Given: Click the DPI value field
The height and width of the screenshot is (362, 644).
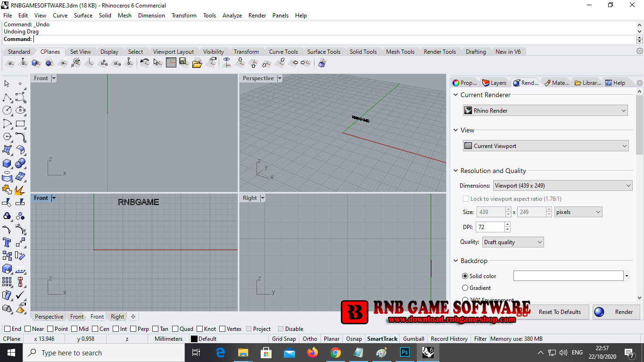Looking at the screenshot, I should 490,227.
